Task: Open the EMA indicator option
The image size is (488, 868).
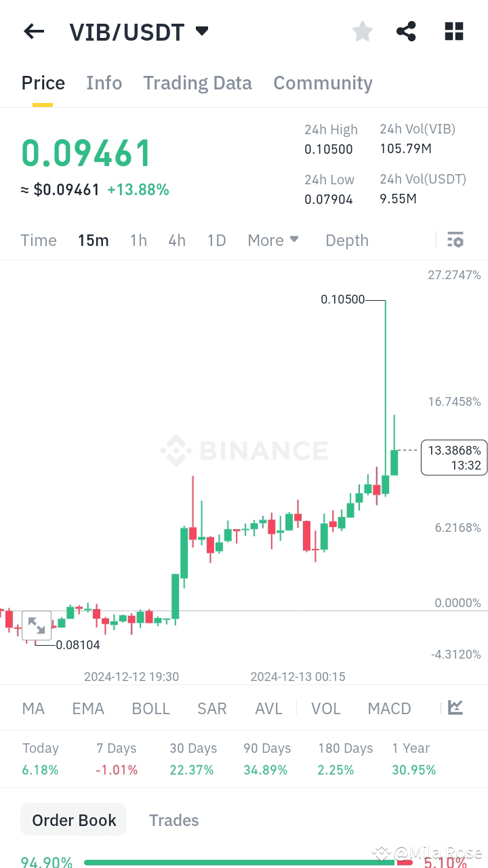Action: tap(88, 707)
